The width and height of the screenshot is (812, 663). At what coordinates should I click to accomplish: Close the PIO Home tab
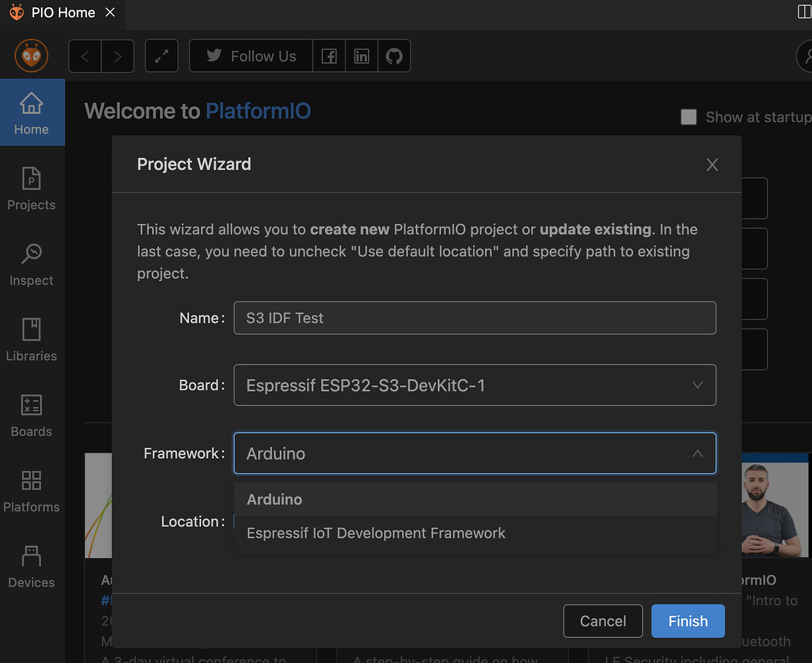click(x=110, y=13)
